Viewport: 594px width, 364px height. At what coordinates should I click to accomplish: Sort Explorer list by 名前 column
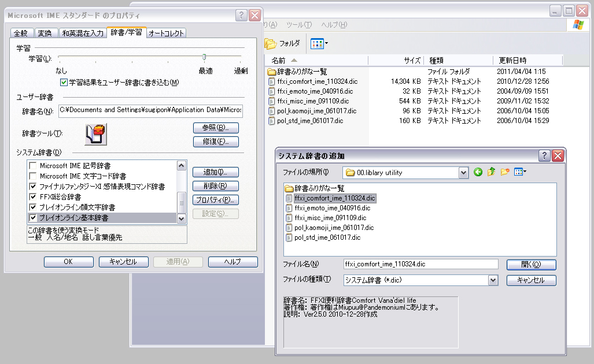317,61
